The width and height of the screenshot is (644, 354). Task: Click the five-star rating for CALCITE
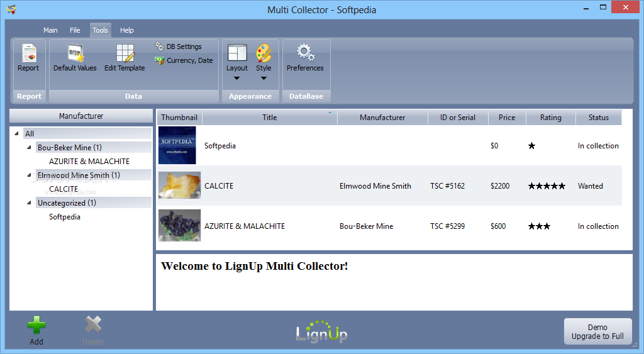click(547, 186)
